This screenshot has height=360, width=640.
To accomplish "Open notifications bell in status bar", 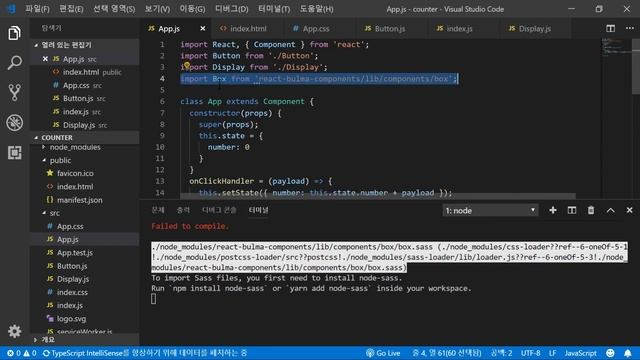I will 627,353.
